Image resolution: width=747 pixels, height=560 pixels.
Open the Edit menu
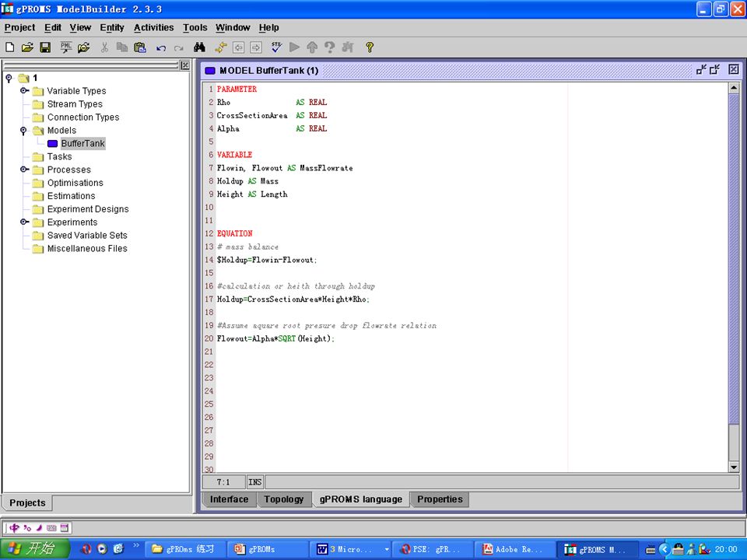point(53,28)
